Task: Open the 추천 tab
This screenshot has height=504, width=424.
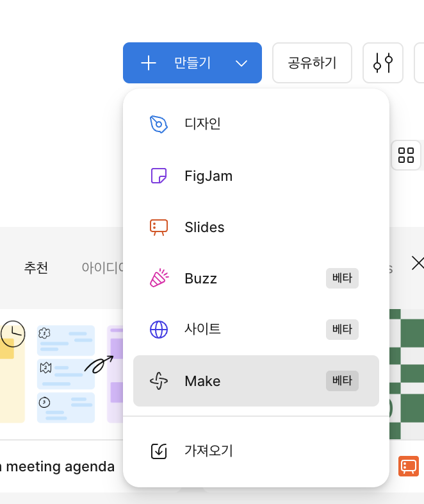Action: click(36, 267)
